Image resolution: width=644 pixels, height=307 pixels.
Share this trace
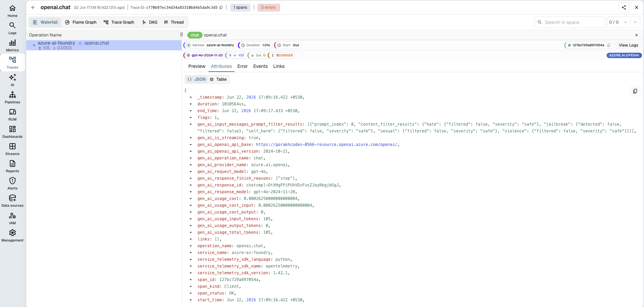624,7
